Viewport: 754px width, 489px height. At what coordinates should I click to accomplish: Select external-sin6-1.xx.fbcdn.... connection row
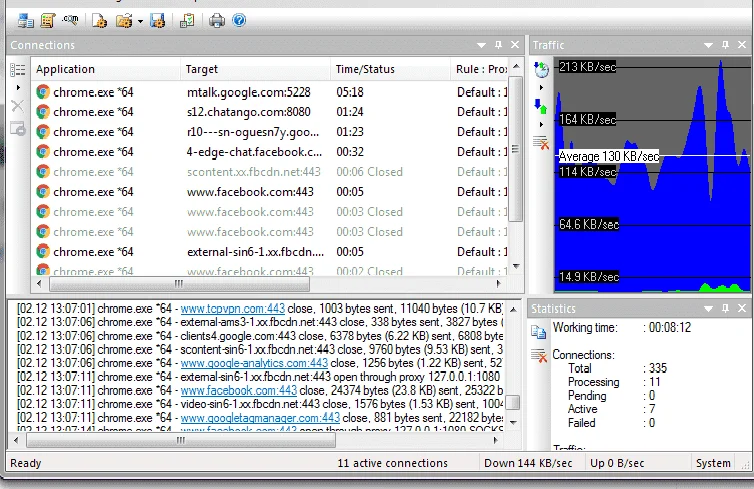(270, 252)
